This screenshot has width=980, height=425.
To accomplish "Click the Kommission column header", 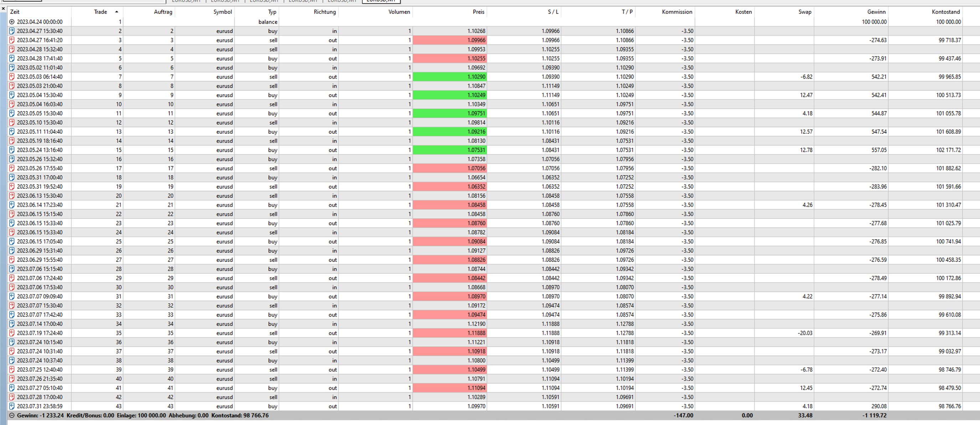I will [x=677, y=12].
